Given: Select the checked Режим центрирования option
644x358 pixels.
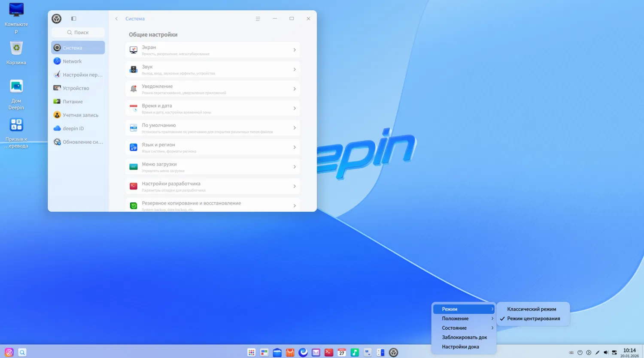Looking at the screenshot, I should click(533, 319).
